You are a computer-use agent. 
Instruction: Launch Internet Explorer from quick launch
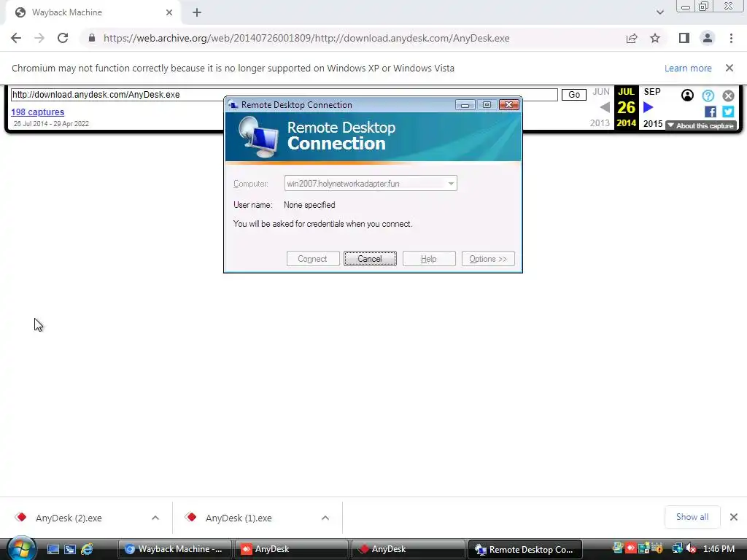88,550
